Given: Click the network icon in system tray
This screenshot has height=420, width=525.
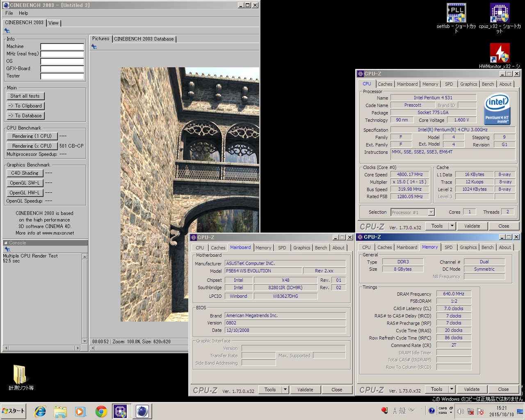Looking at the screenshot, I should click(470, 411).
